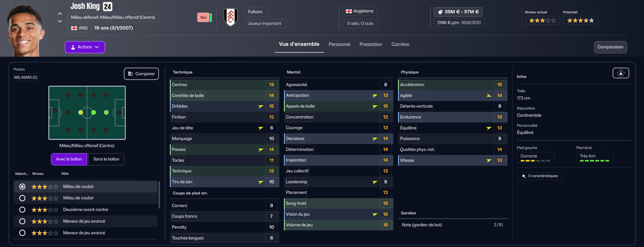Go to next player with down chevron

point(60,21)
